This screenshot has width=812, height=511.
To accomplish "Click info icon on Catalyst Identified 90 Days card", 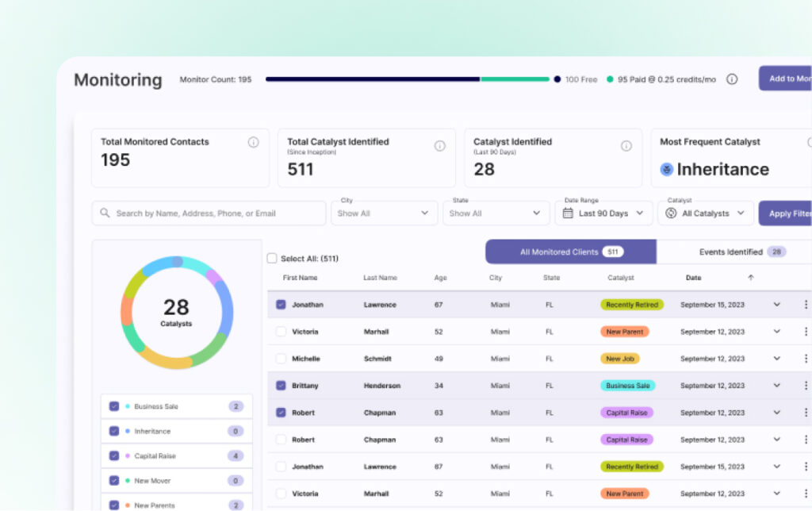I will pos(626,146).
